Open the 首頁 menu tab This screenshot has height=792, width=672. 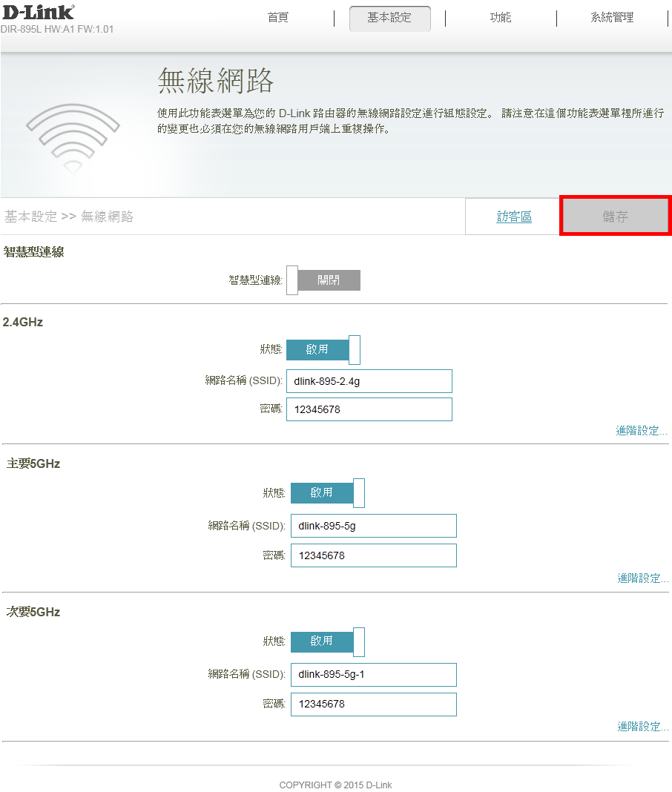[x=278, y=18]
